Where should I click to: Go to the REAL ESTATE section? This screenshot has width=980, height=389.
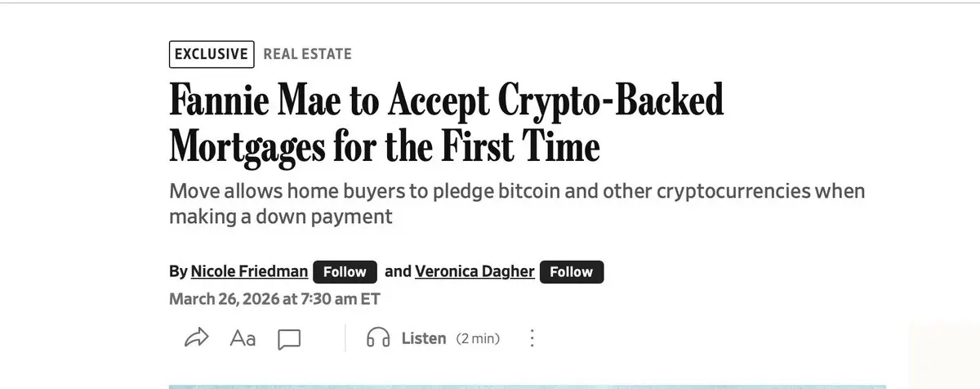click(307, 55)
